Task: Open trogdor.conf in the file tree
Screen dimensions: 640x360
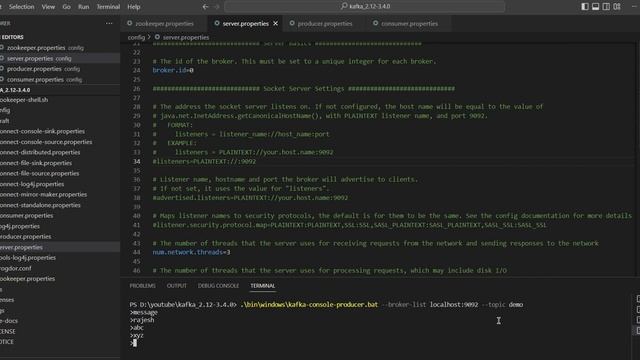Action: click(x=60, y=269)
